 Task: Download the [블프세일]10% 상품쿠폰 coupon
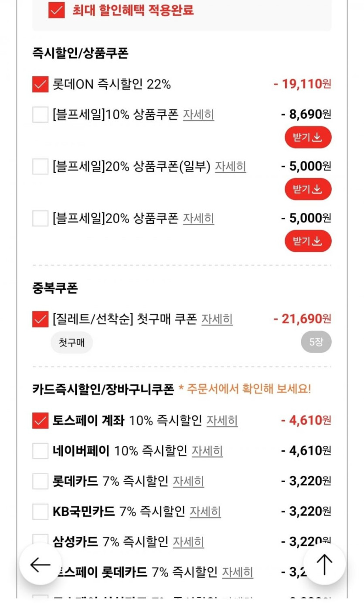[308, 138]
